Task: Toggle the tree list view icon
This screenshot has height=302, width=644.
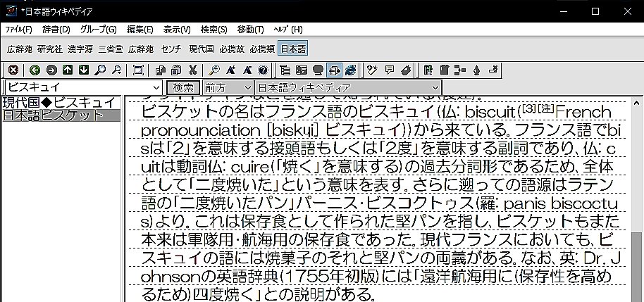Action: coord(285,70)
